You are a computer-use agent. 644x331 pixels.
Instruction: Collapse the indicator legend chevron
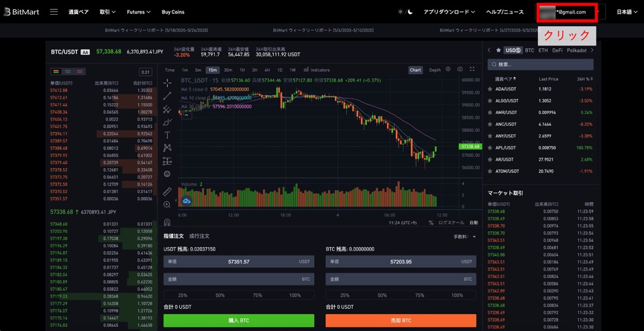tap(186, 115)
